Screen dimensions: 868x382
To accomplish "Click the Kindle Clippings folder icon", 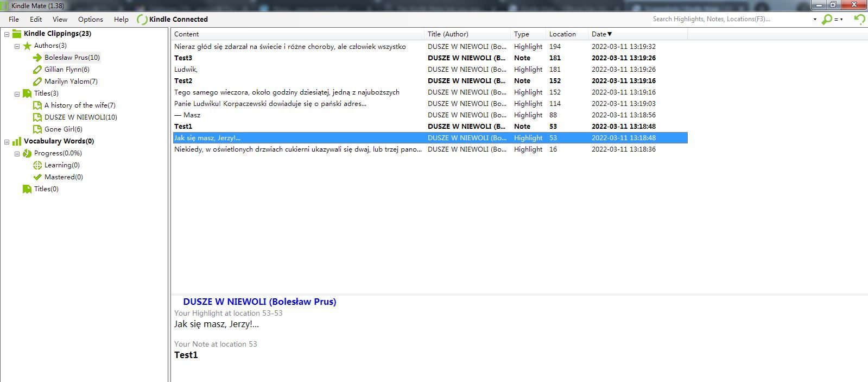I will (x=17, y=34).
